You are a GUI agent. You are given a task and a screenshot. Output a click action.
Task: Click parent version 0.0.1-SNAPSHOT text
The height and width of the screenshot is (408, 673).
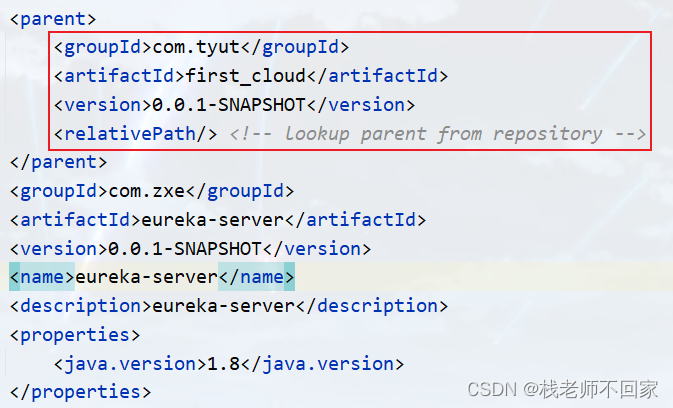[x=229, y=105]
